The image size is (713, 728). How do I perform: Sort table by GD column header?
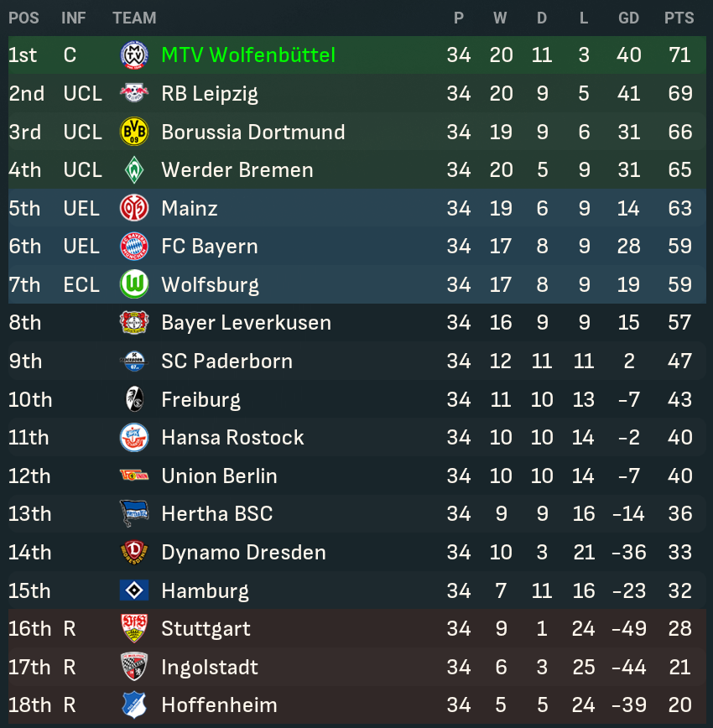tap(628, 18)
